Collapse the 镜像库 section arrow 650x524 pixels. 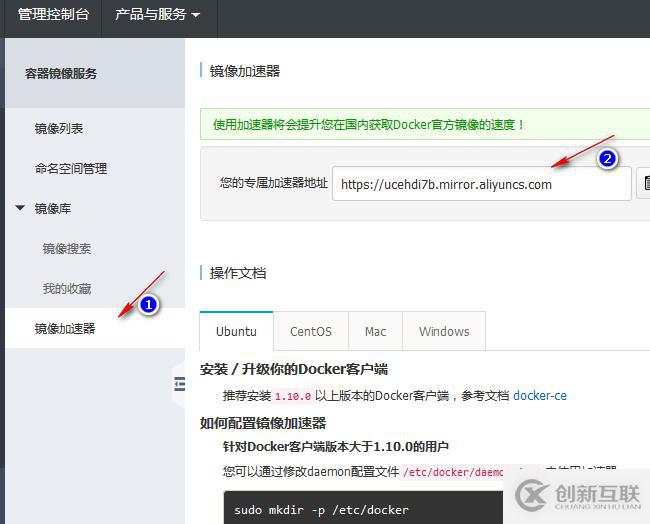click(20, 208)
